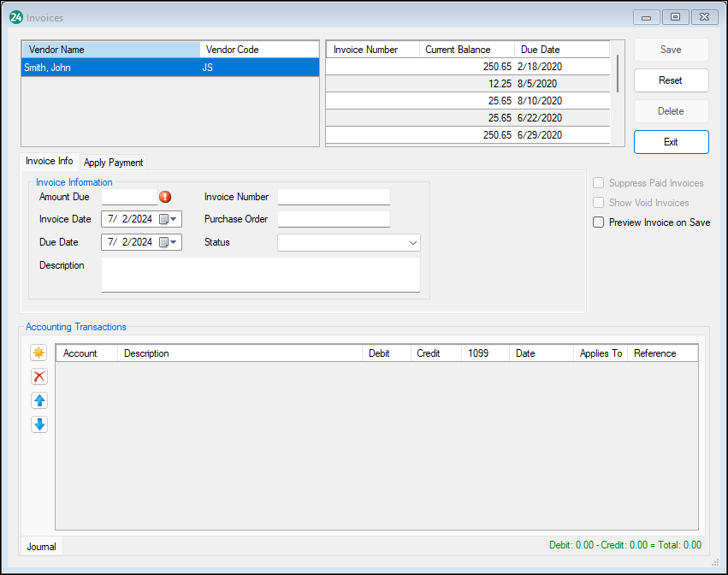The image size is (728, 575).
Task: Move transaction up with the blue up arrow
Action: tap(38, 400)
